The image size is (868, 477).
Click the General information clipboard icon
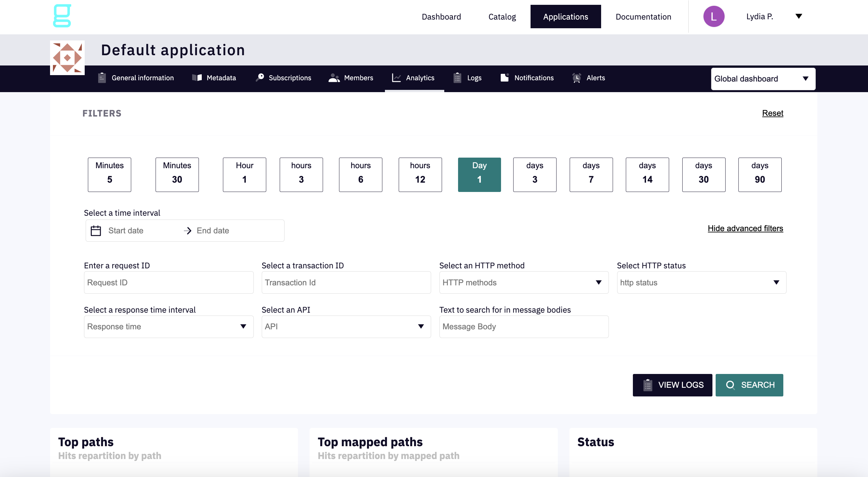[x=102, y=78]
